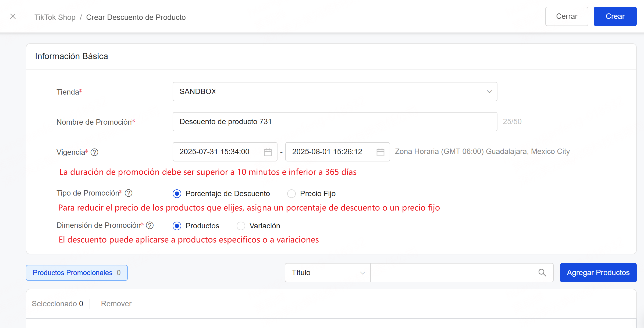Click the help icon next to Vigencia
Image resolution: width=644 pixels, height=328 pixels.
pyautogui.click(x=94, y=152)
